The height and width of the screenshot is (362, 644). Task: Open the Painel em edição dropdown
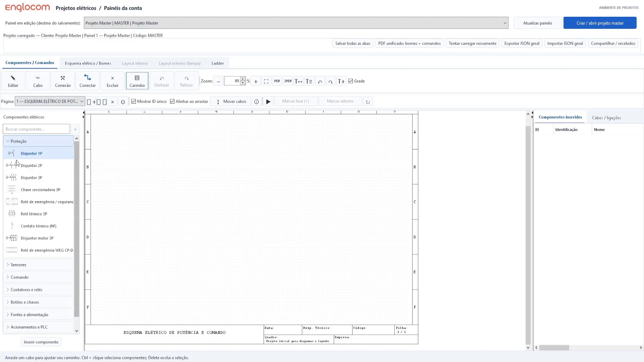click(296, 23)
